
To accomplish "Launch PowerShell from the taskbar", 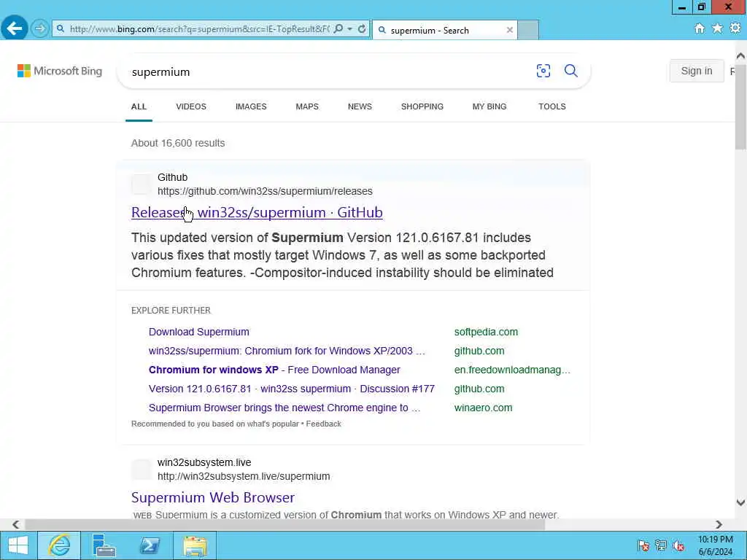I will (150, 545).
